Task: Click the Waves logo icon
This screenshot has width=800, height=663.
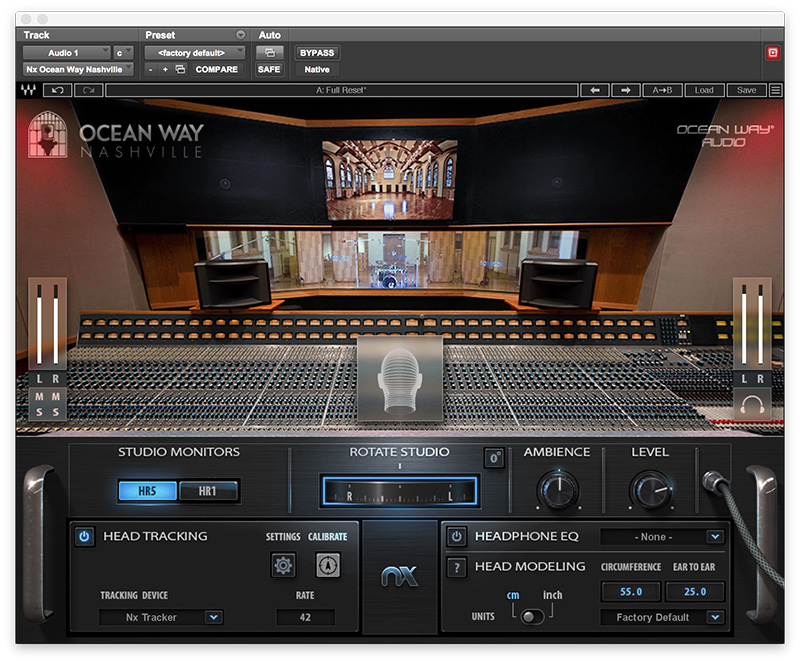Action: (29, 90)
